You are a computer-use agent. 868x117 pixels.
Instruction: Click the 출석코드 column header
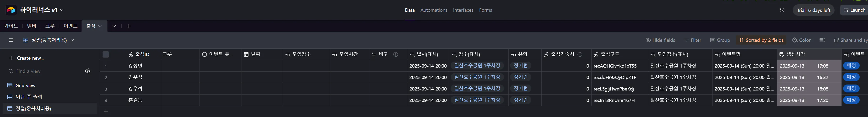(620, 54)
